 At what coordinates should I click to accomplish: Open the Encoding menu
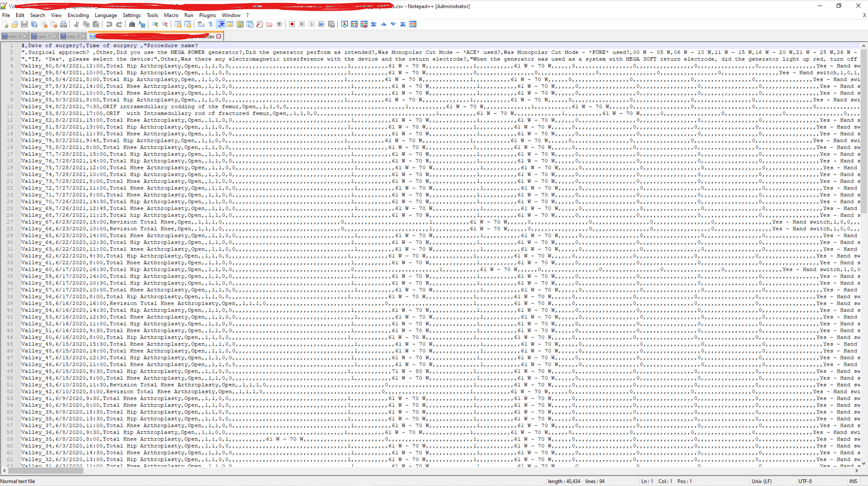click(78, 15)
